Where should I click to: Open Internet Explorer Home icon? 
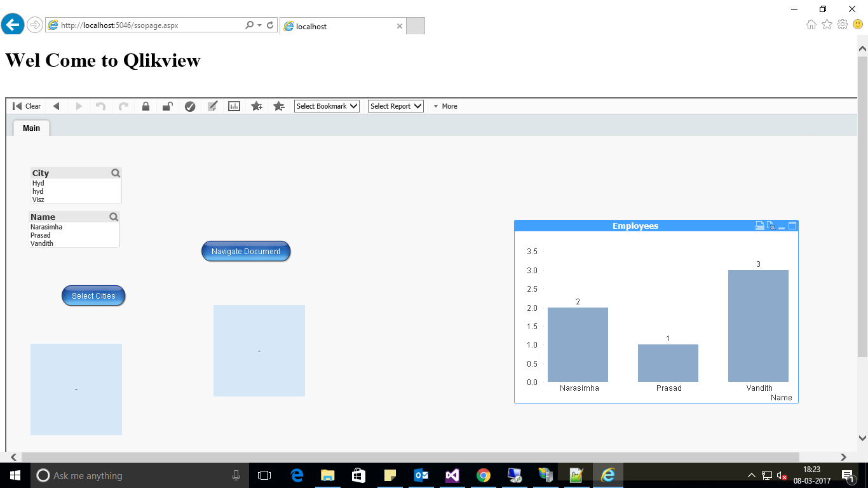811,25
